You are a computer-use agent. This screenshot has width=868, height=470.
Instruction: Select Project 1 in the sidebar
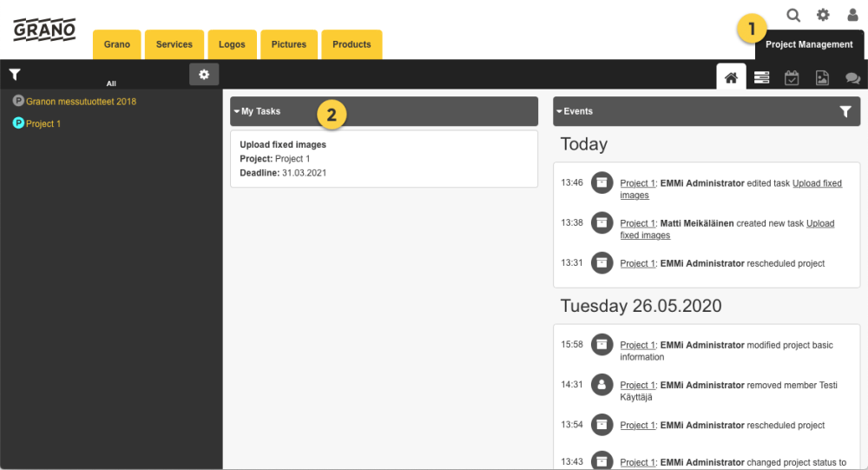coord(43,123)
